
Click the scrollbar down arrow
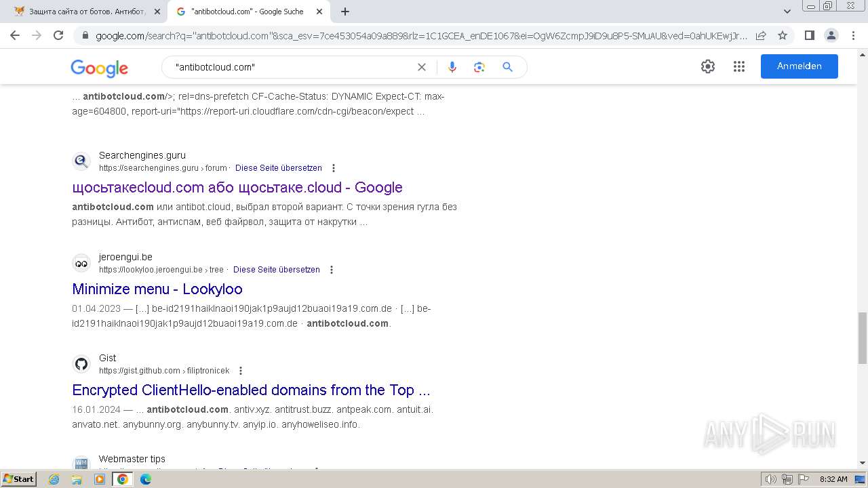point(862,464)
